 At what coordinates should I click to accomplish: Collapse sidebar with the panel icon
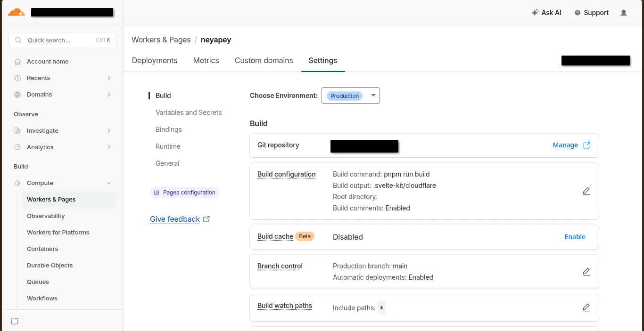15,321
